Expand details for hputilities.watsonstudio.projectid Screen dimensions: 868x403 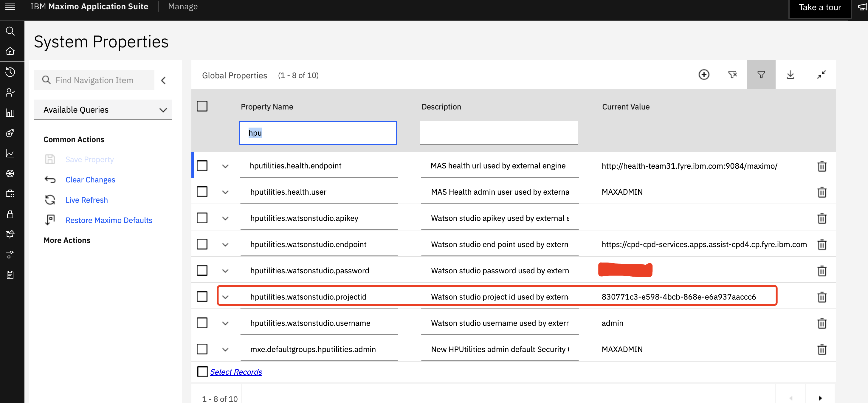[225, 297]
